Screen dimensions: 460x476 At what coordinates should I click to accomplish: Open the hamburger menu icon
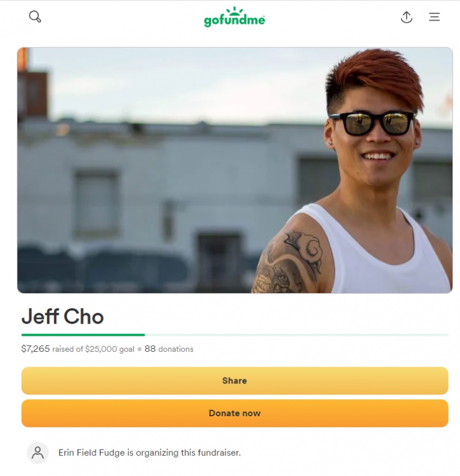click(x=434, y=17)
